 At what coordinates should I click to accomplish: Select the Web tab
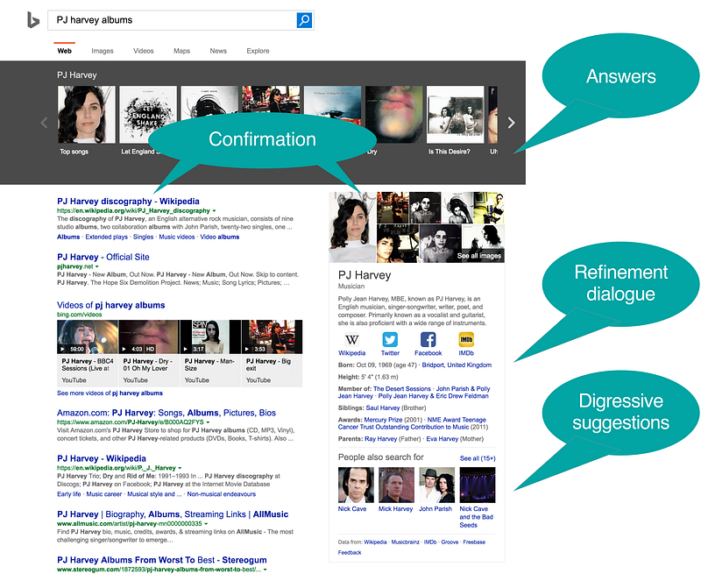[64, 51]
